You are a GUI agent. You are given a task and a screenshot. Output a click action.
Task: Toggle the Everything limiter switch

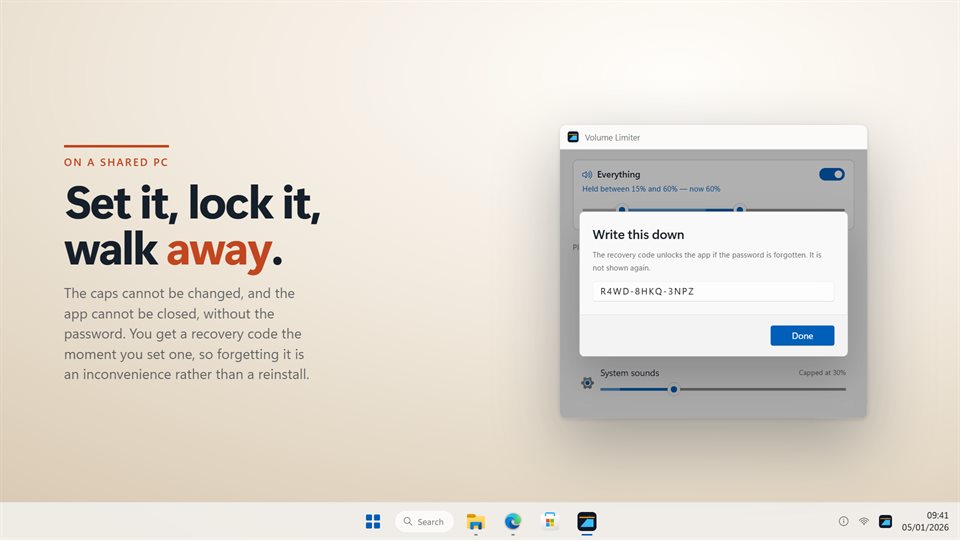[831, 174]
